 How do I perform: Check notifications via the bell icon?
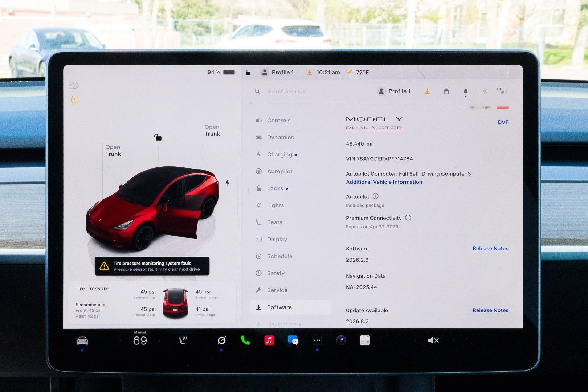tap(466, 91)
